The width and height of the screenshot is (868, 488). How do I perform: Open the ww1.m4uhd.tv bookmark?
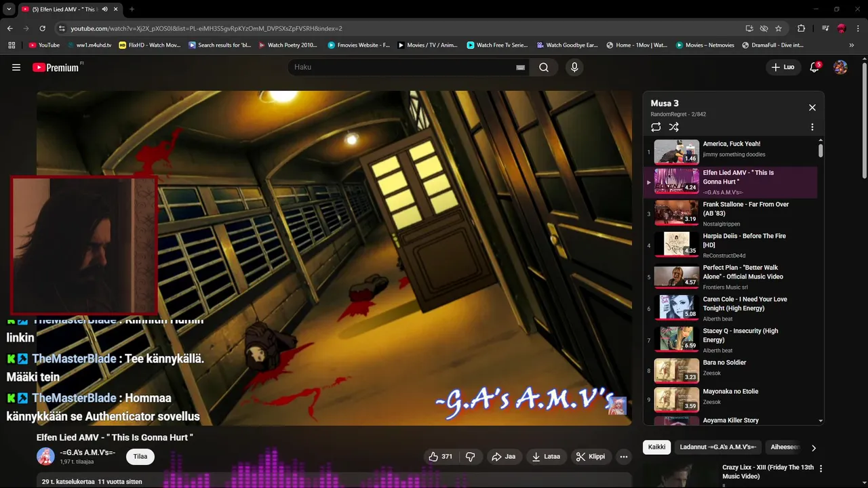click(89, 45)
